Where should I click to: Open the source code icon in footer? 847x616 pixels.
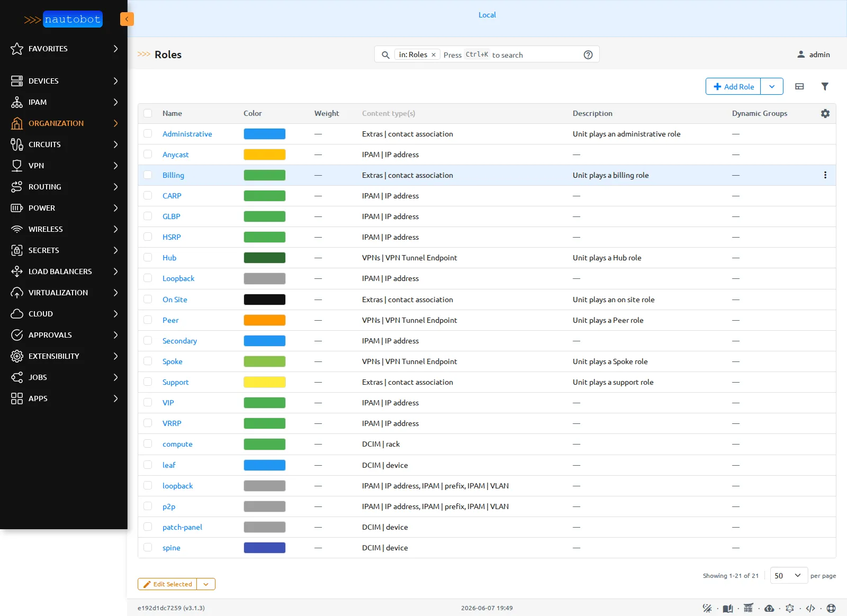(810, 608)
